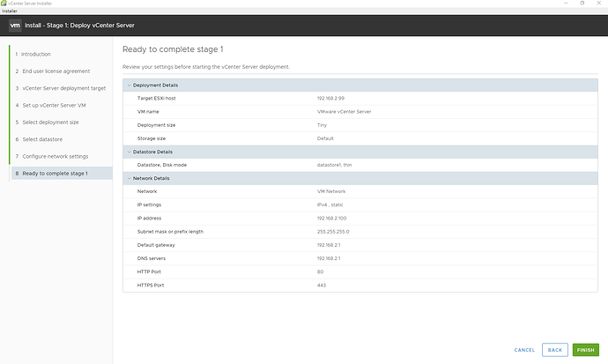
Task: Collapse the Deployment Details section
Action: point(128,85)
